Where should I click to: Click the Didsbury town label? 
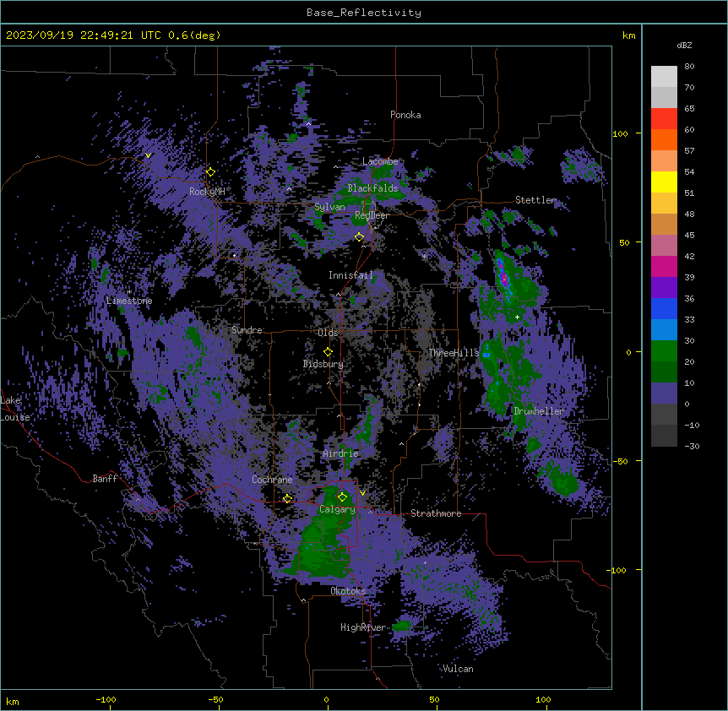point(323,364)
